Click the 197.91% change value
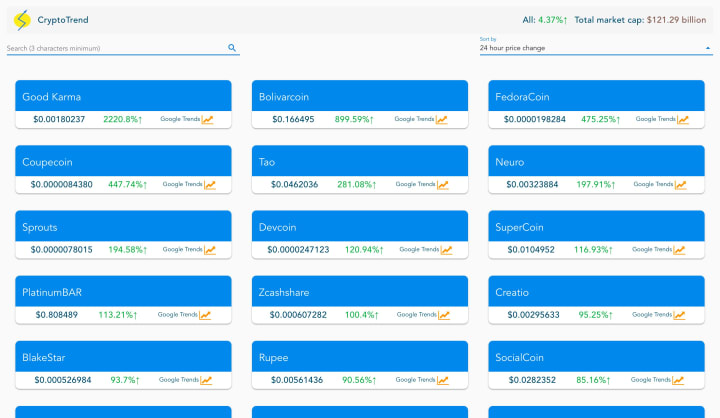This screenshot has width=720, height=418. click(596, 185)
